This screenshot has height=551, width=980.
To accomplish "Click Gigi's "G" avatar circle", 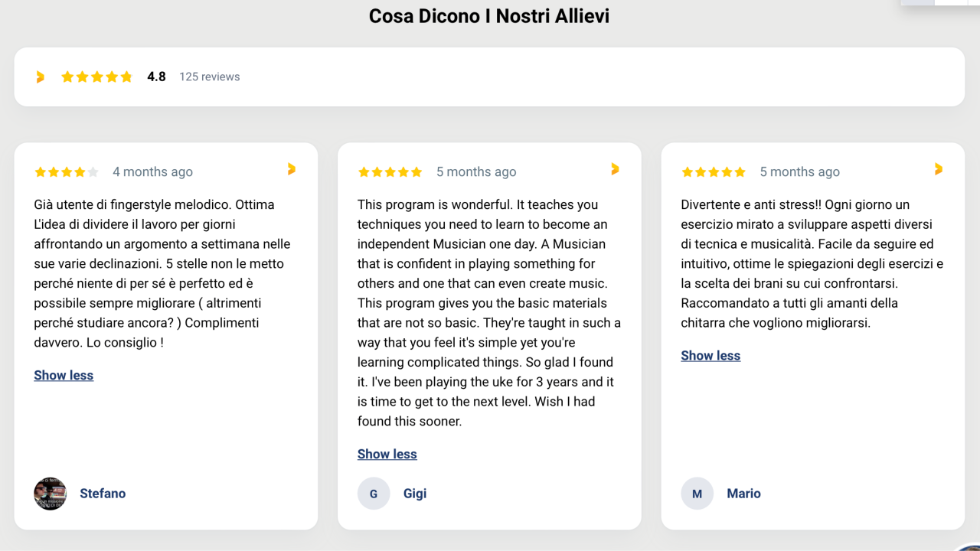I will [x=374, y=494].
